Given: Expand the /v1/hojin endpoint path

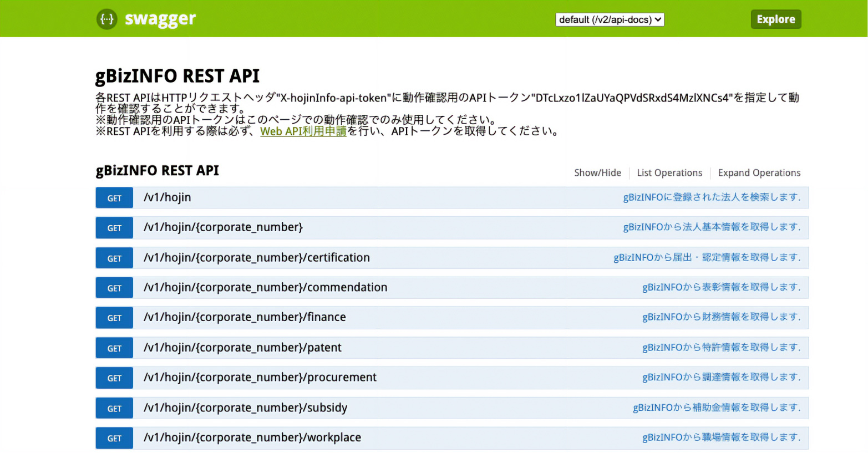Looking at the screenshot, I should pyautogui.click(x=167, y=197).
